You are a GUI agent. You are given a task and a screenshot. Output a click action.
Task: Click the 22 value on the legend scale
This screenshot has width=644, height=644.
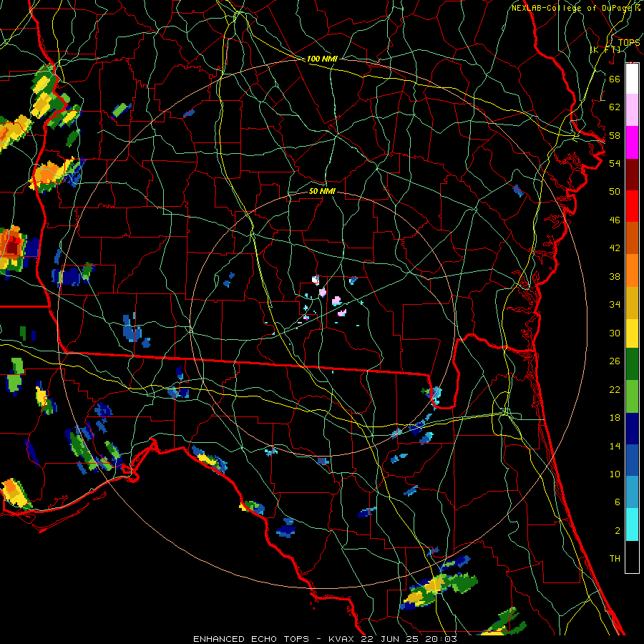point(615,389)
